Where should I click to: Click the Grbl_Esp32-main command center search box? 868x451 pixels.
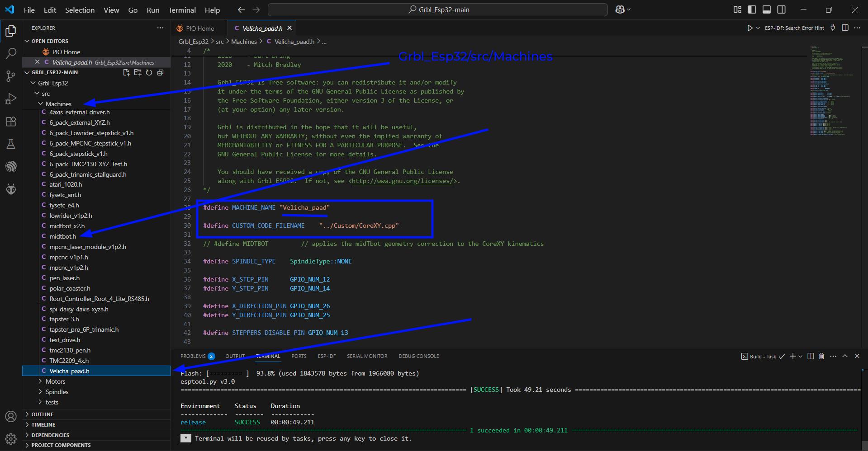point(437,9)
